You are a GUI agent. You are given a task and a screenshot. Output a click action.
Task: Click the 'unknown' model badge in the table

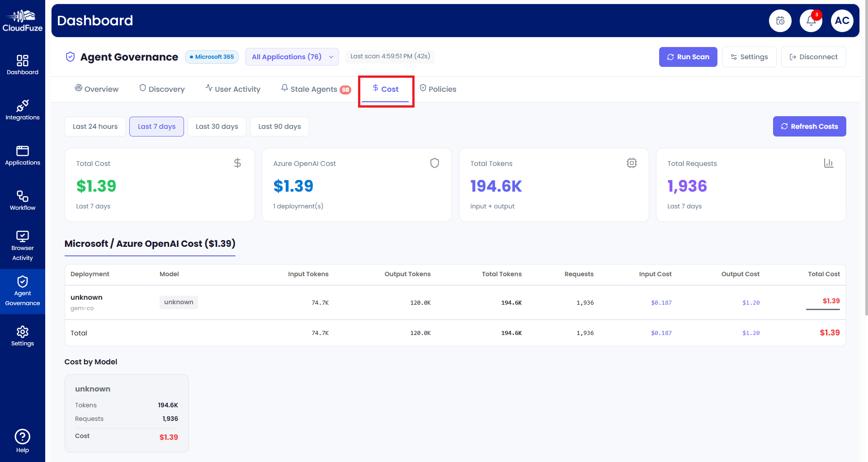tap(179, 302)
